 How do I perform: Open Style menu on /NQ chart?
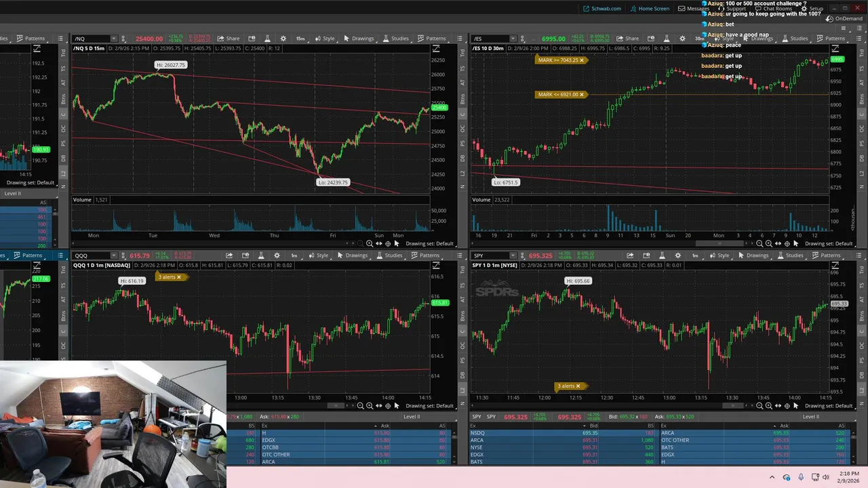pyautogui.click(x=325, y=39)
